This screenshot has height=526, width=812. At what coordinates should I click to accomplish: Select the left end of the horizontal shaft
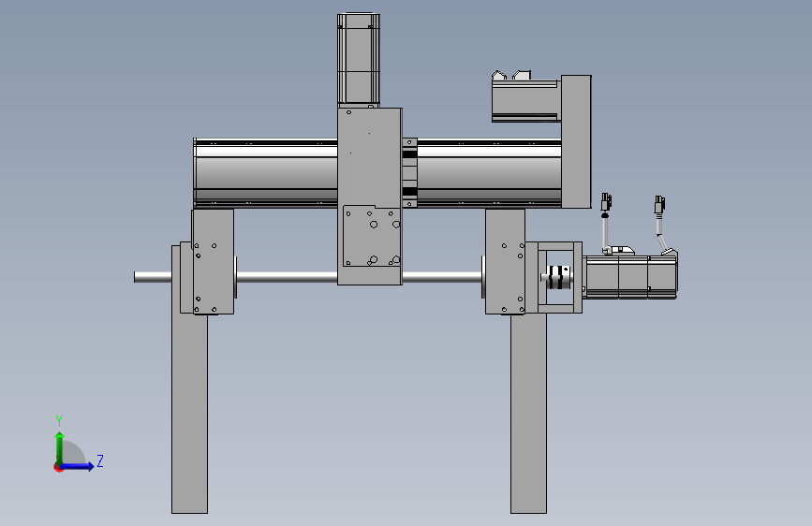click(153, 277)
